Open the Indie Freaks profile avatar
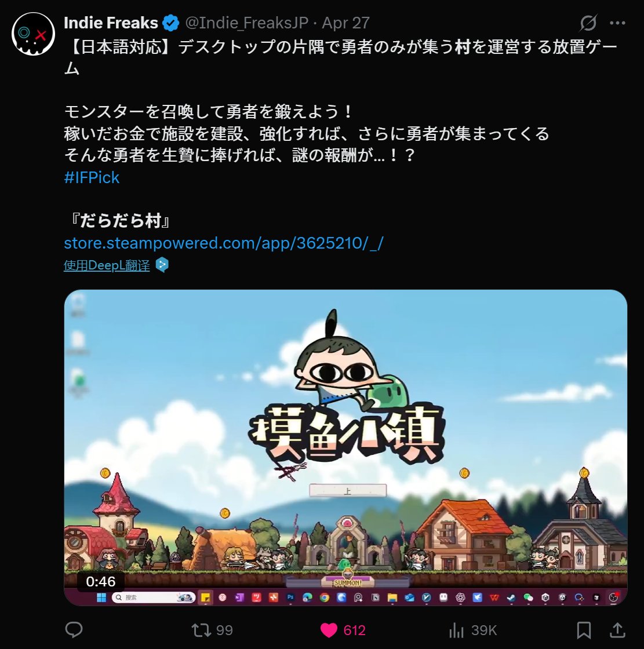This screenshot has height=649, width=644. coord(34,34)
